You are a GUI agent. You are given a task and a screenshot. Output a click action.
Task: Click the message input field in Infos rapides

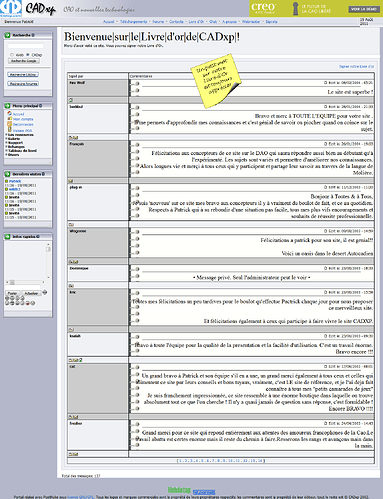(x=23, y=287)
